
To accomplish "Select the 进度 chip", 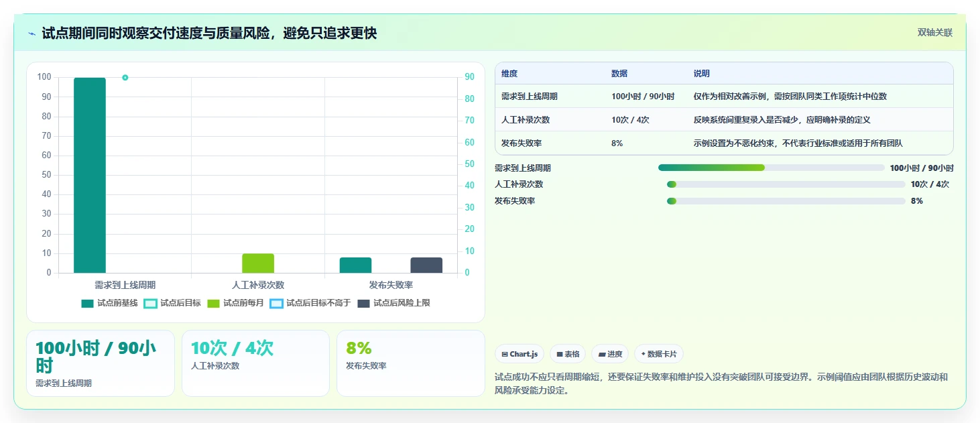I will pyautogui.click(x=610, y=354).
